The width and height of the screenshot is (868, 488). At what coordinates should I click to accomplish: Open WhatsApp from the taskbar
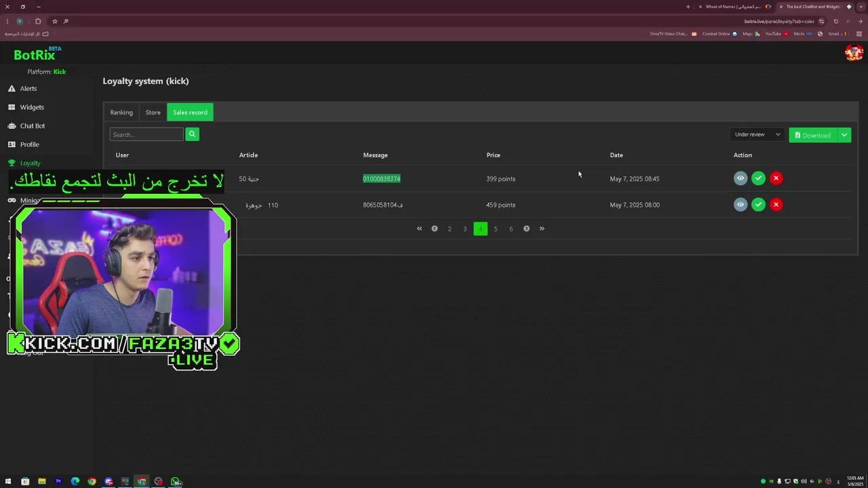[176, 482]
